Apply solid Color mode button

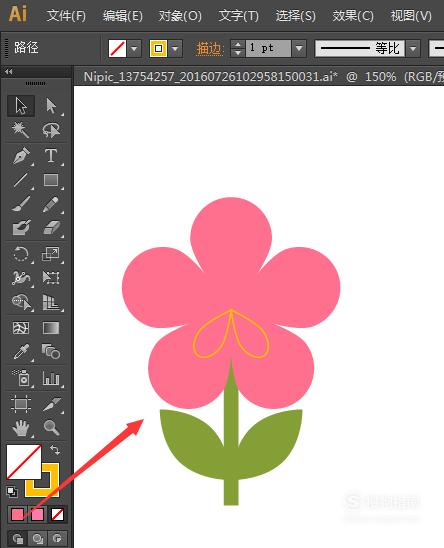[17, 514]
